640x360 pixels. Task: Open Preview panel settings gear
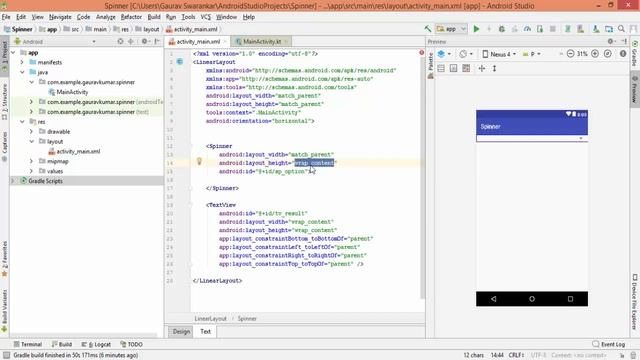(611, 42)
